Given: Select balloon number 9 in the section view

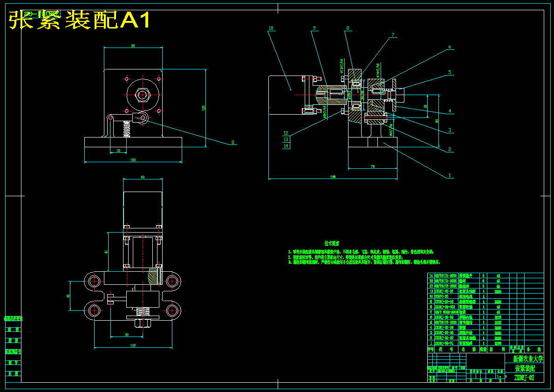Looking at the screenshot, I should click(x=314, y=28).
